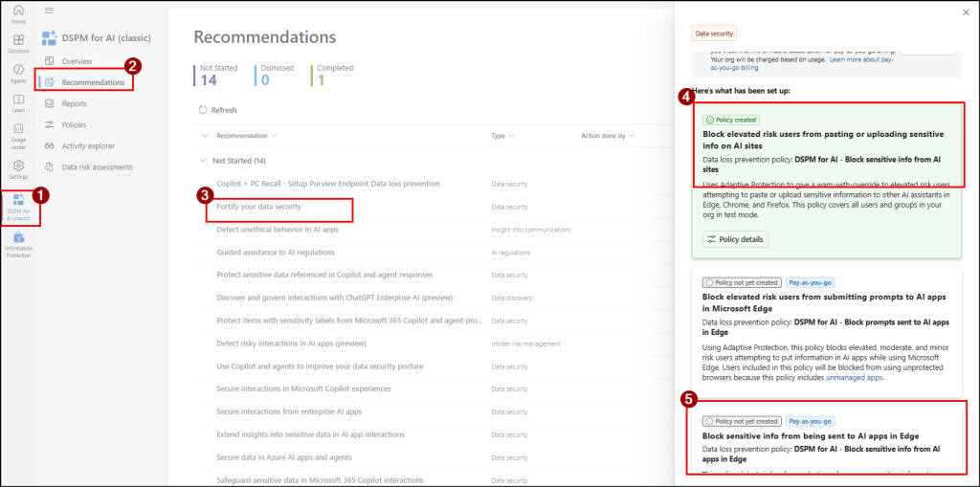Click Block elevated risk users from submitting prompts heading

(824, 300)
